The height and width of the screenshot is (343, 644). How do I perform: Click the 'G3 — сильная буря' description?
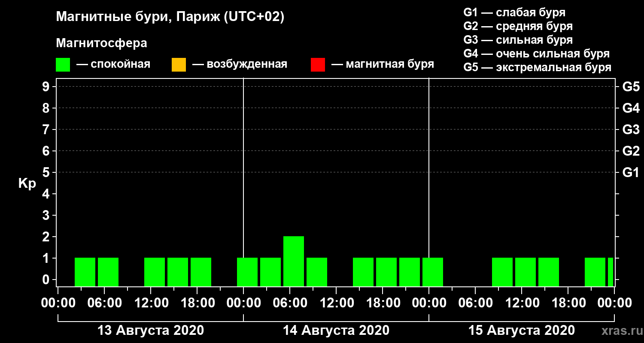pos(518,40)
